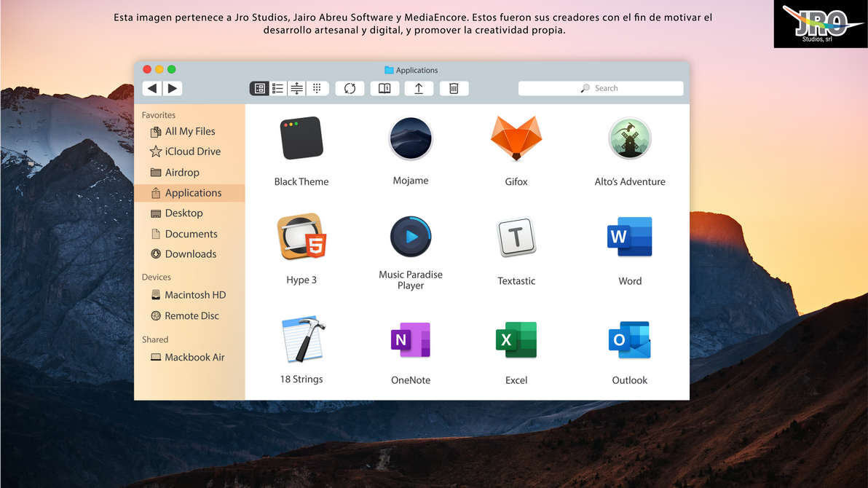Select Mackbook Air under Shared
Screen dimensions: 868x488
[189, 358]
